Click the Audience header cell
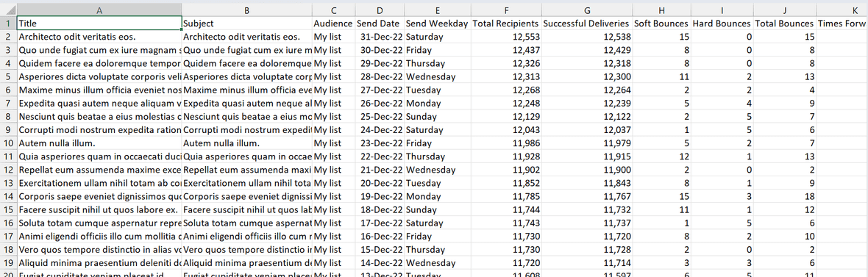Viewport: 868px width, 277px height. 334,24
